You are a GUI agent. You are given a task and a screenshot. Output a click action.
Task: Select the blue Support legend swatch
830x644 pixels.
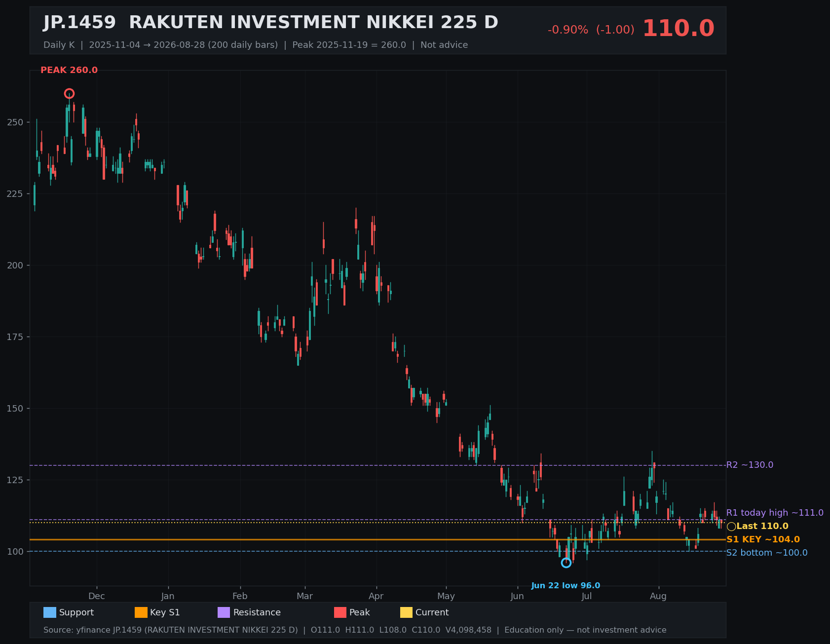point(50,612)
